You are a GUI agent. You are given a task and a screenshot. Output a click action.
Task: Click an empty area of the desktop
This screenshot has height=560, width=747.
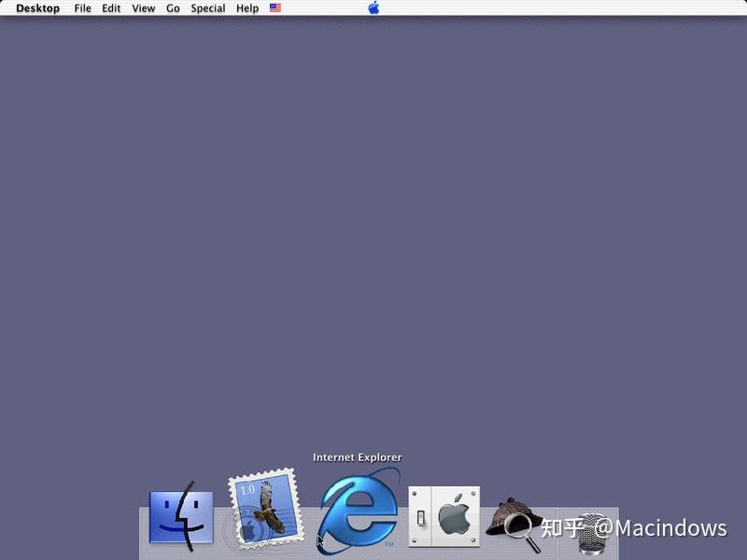tap(373, 233)
